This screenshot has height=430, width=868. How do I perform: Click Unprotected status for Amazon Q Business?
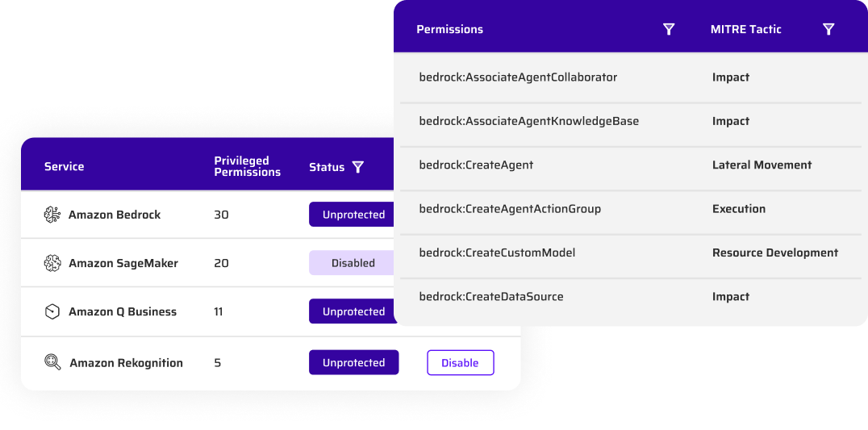pyautogui.click(x=352, y=311)
